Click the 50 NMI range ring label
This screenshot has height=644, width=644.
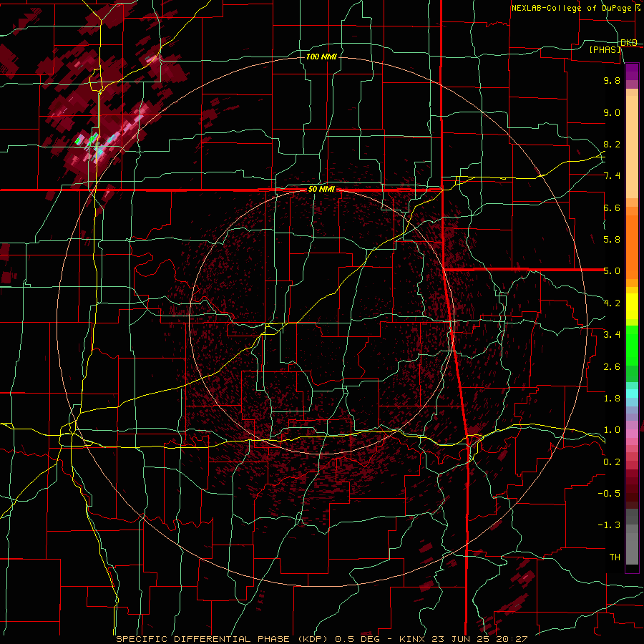click(321, 190)
